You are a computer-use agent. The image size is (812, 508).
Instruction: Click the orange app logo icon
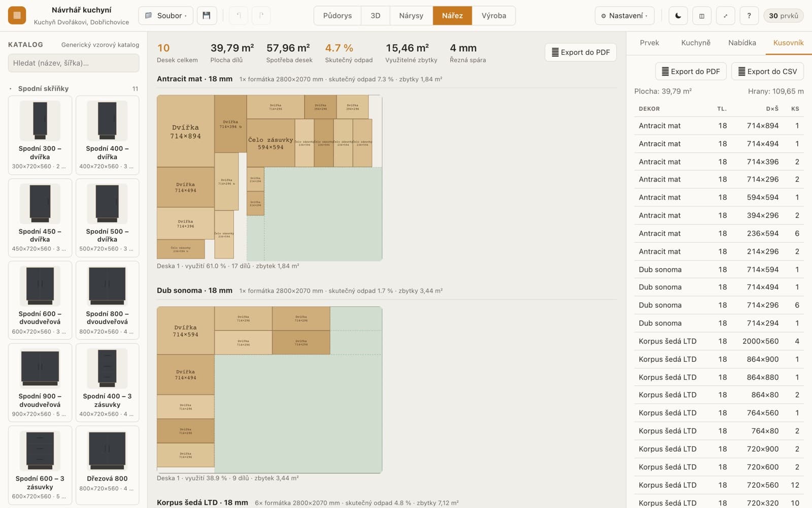(x=17, y=16)
